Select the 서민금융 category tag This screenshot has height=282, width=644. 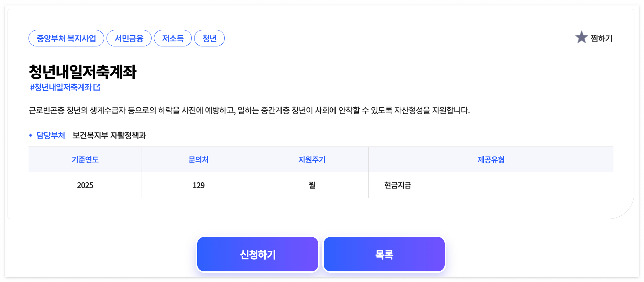point(129,38)
